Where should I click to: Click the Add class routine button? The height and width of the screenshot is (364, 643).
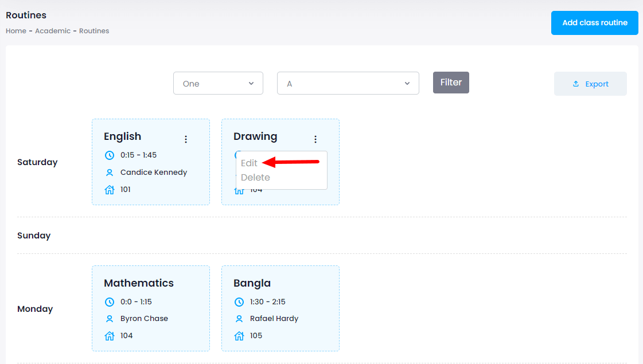(594, 23)
